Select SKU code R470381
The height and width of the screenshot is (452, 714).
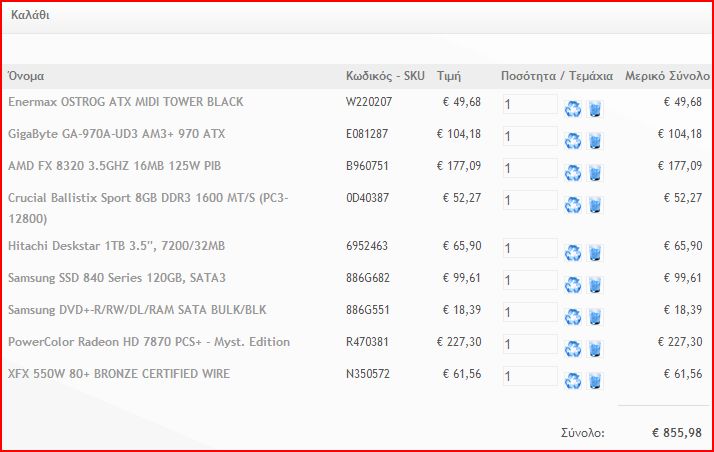point(367,342)
